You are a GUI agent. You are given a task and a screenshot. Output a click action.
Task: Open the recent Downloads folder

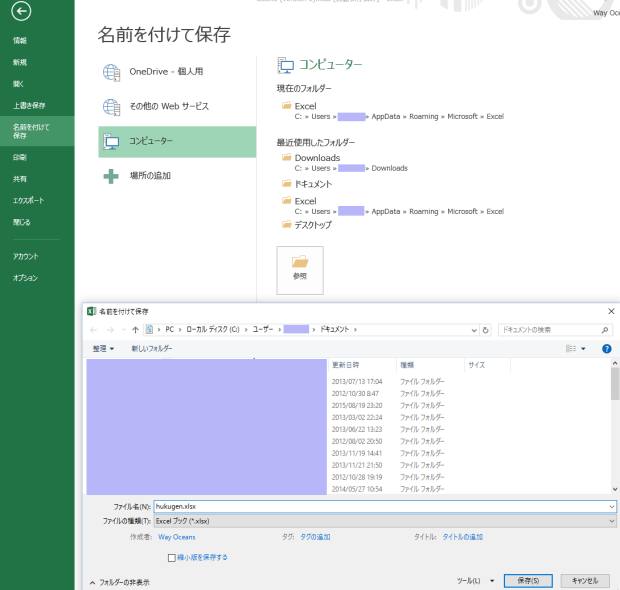317,157
